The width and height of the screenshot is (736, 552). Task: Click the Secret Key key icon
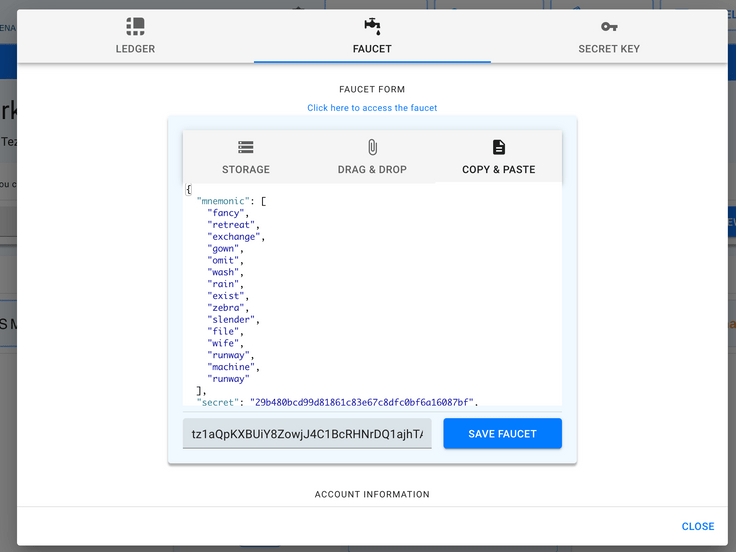[609, 27]
